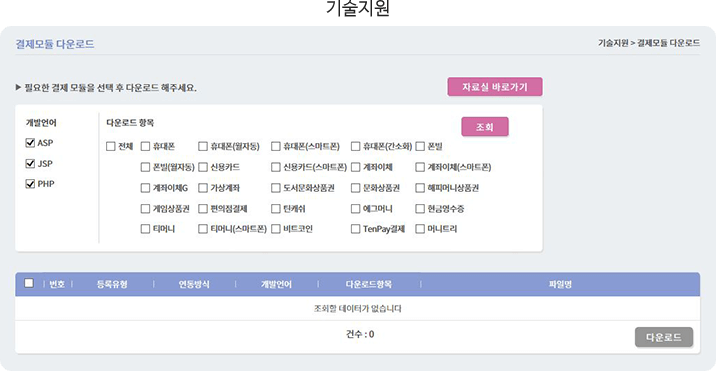Viewport: 716px width, 371px height.
Task: Click the gray 다운로드 button
Action: click(x=664, y=338)
